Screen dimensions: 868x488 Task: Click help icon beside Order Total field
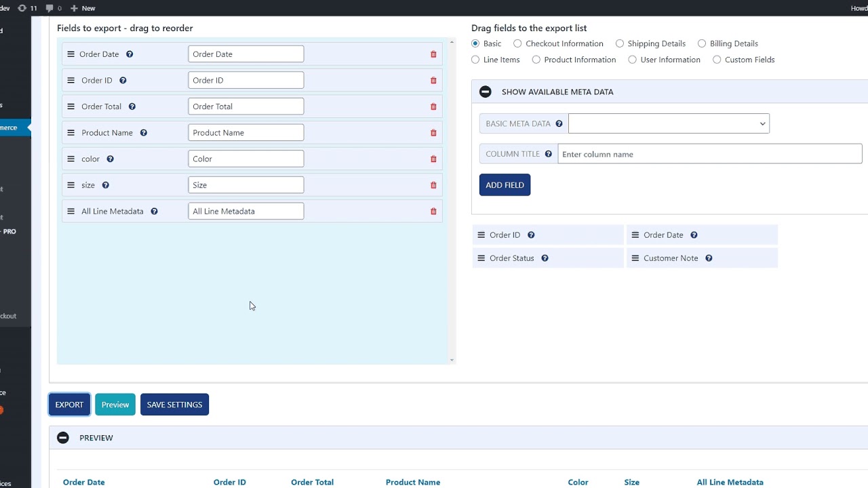coord(132,106)
